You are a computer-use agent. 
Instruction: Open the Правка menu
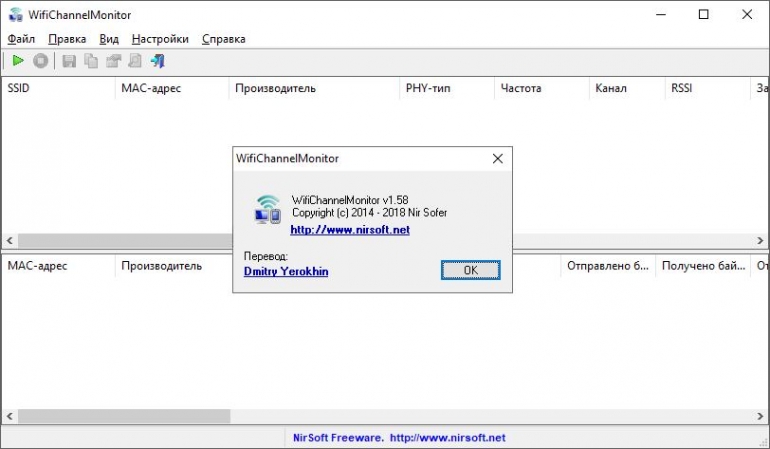click(67, 39)
